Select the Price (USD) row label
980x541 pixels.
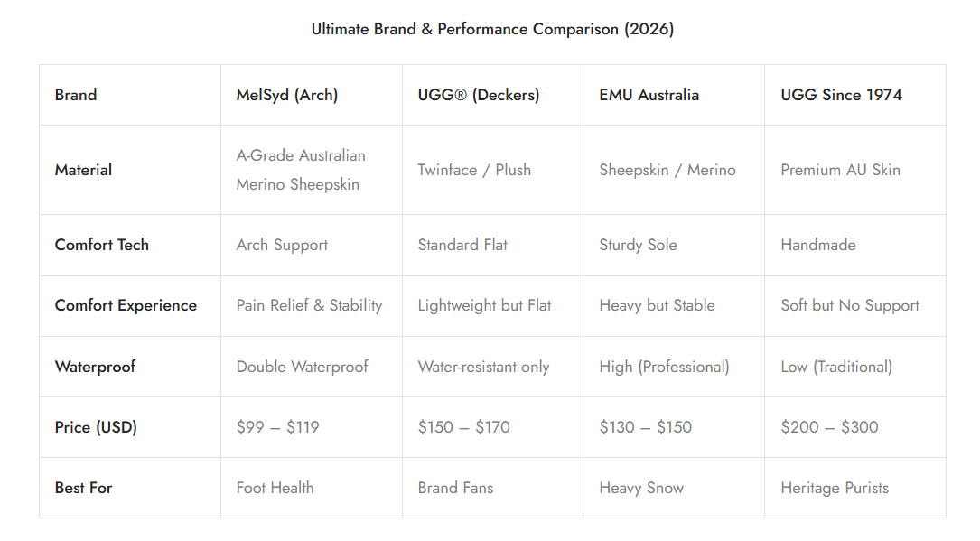click(x=96, y=427)
